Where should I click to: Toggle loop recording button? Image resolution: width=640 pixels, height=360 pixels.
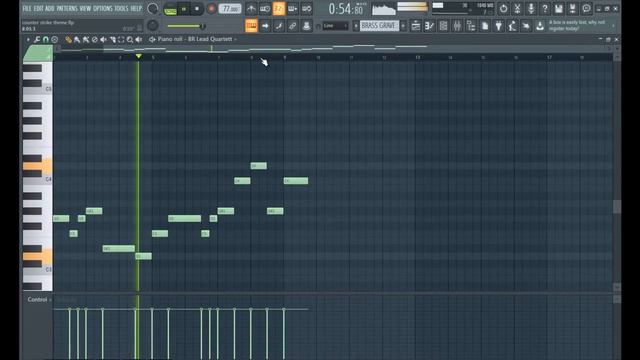click(307, 9)
